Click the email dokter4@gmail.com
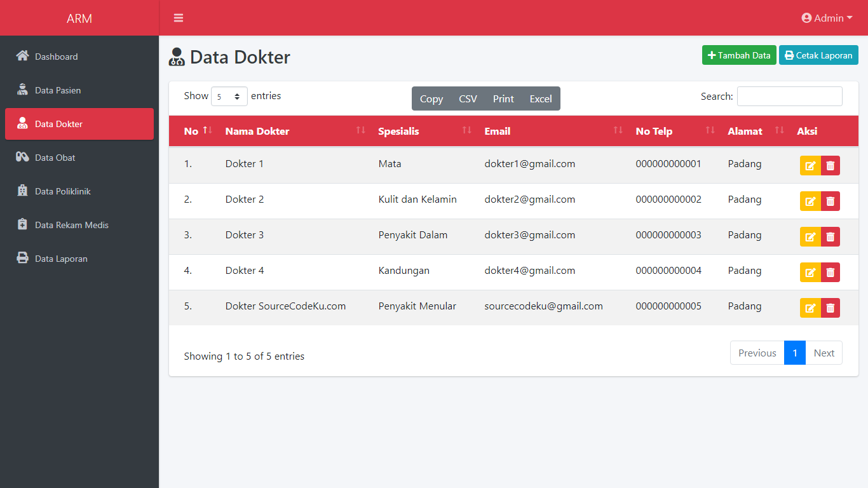The height and width of the screenshot is (488, 868). 530,270
